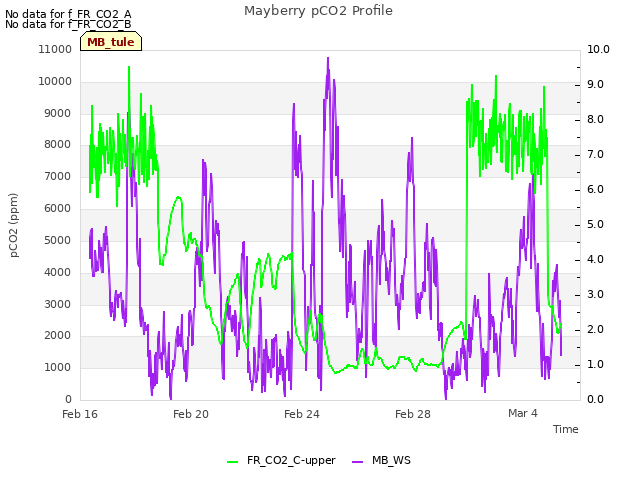Click the green FR_CO2_C-upper legend swatch
This screenshot has height=480, width=640.
(x=233, y=462)
